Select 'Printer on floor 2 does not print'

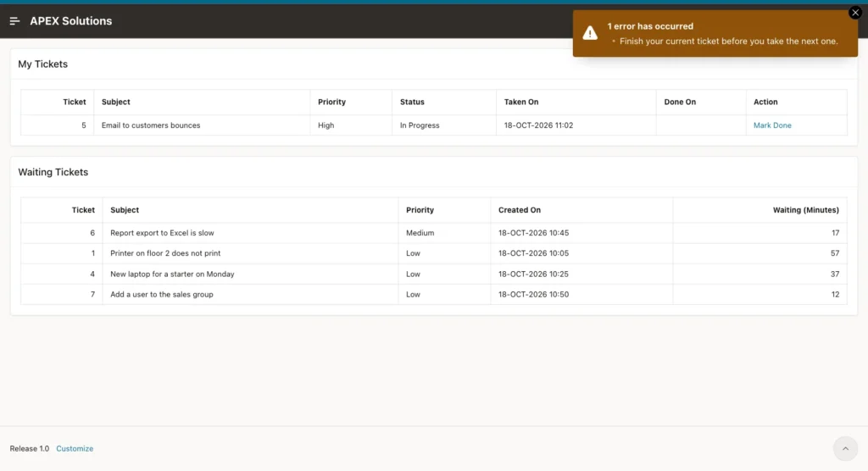(x=165, y=253)
